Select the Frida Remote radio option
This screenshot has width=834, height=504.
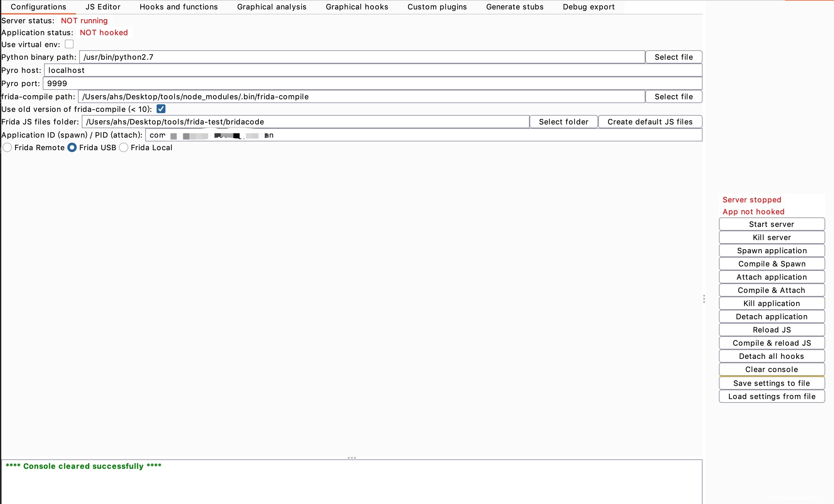(x=8, y=147)
